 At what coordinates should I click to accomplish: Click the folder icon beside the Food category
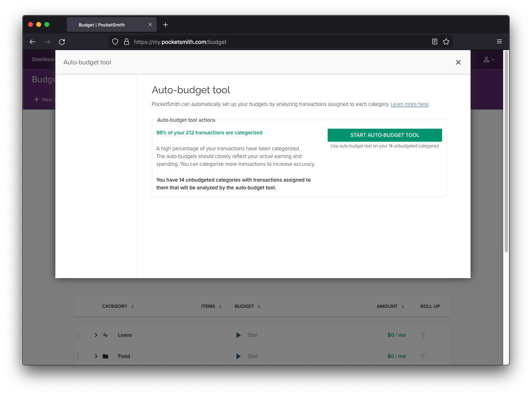(105, 356)
